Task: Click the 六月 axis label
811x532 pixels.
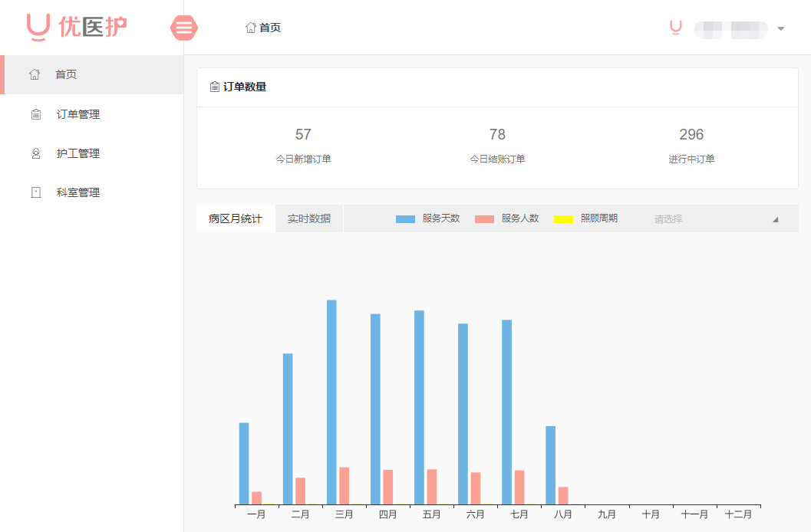Action: [476, 514]
